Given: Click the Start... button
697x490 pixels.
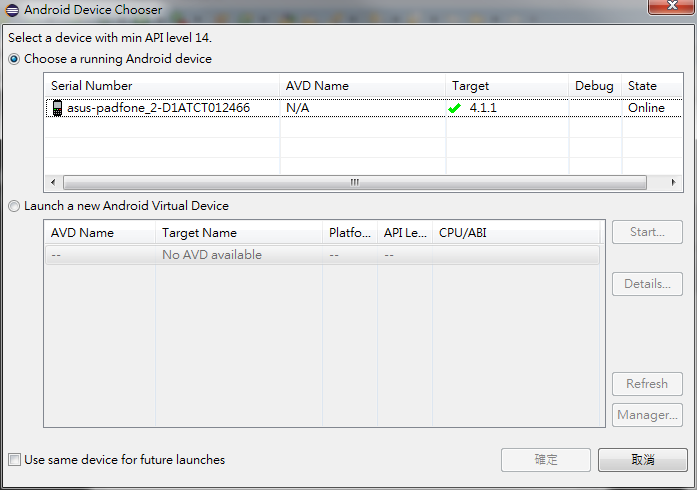Looking at the screenshot, I should pyautogui.click(x=647, y=232).
